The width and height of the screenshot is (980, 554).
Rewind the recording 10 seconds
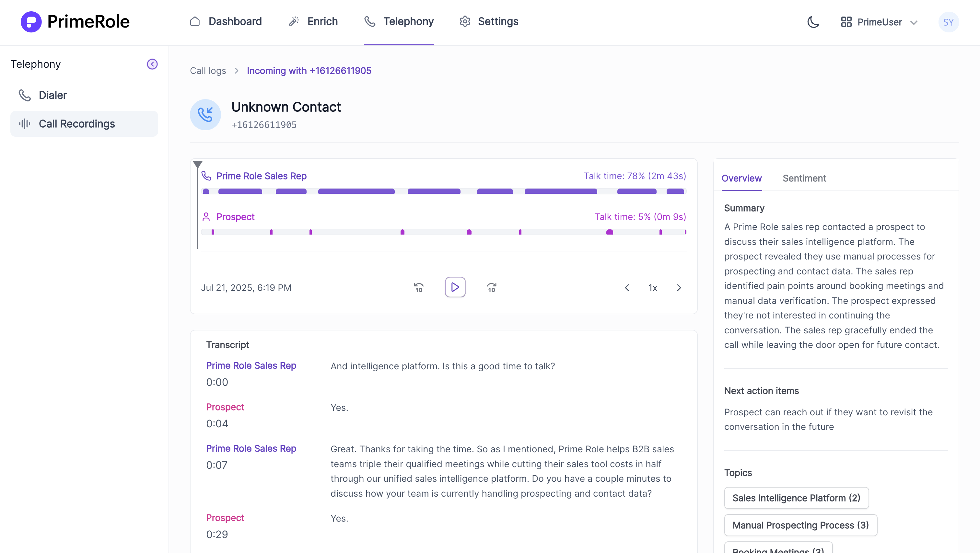(419, 288)
